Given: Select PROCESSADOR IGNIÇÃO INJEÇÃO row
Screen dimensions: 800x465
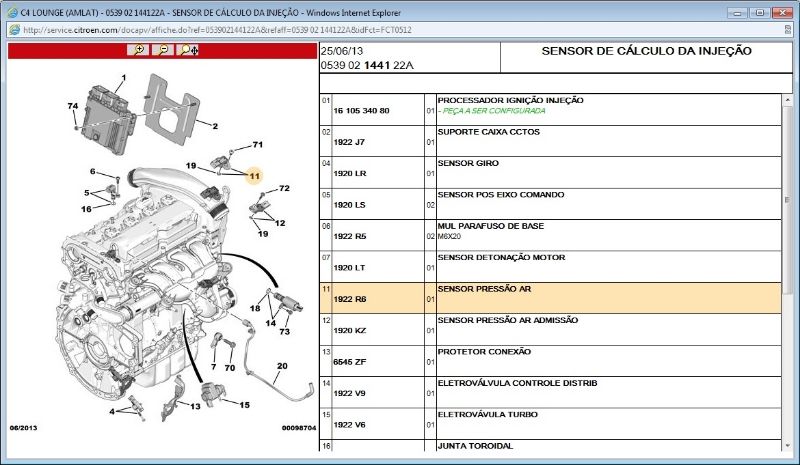Looking at the screenshot, I should pos(551,110).
